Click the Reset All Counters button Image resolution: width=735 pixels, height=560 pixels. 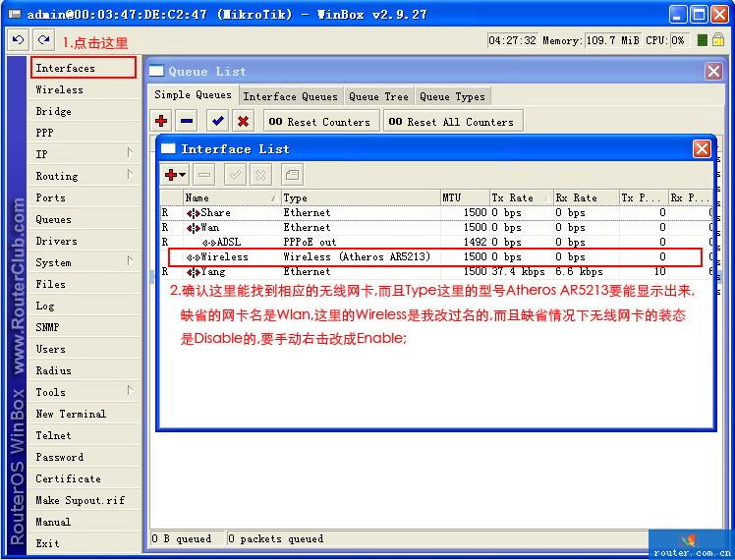click(x=453, y=122)
